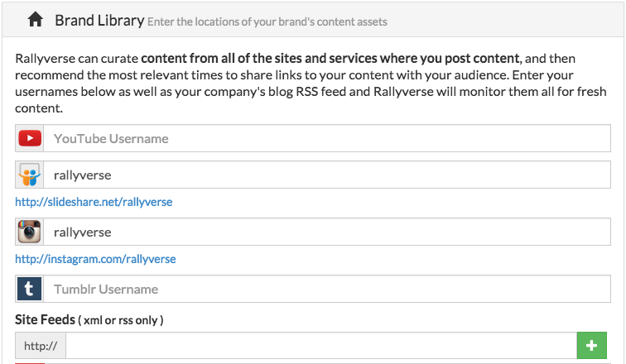Click the home icon beside Brand Library

(36, 20)
